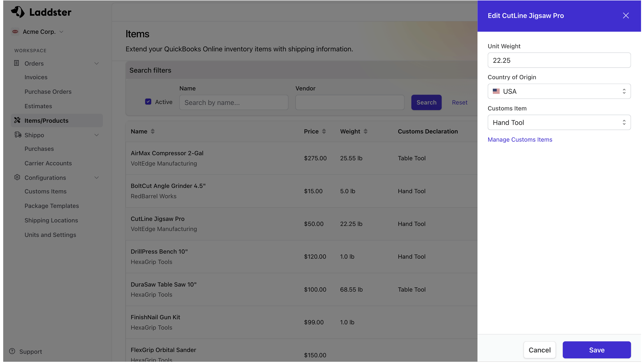The image size is (644, 364).
Task: Collapse the Orders sidebar section
Action: [97, 64]
